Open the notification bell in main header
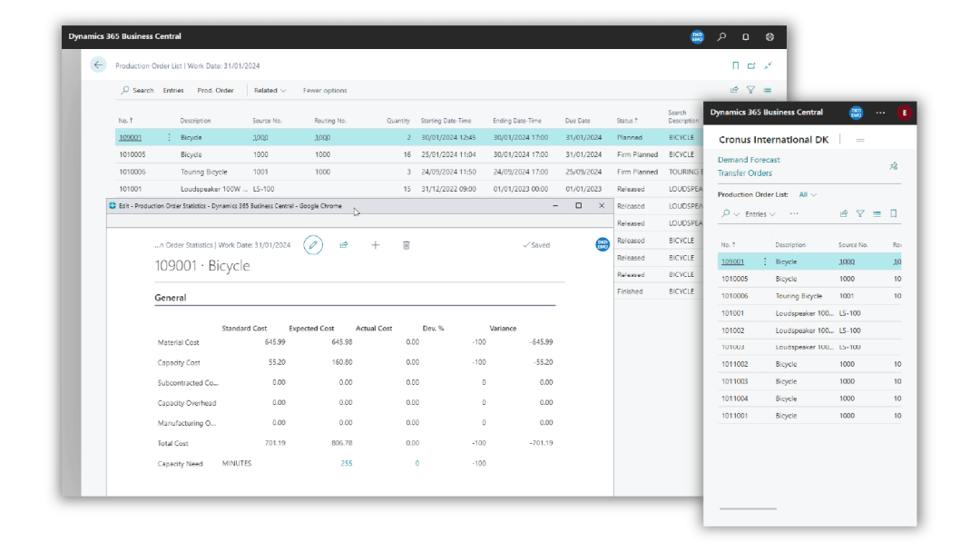The width and height of the screenshot is (980, 552). point(745,37)
